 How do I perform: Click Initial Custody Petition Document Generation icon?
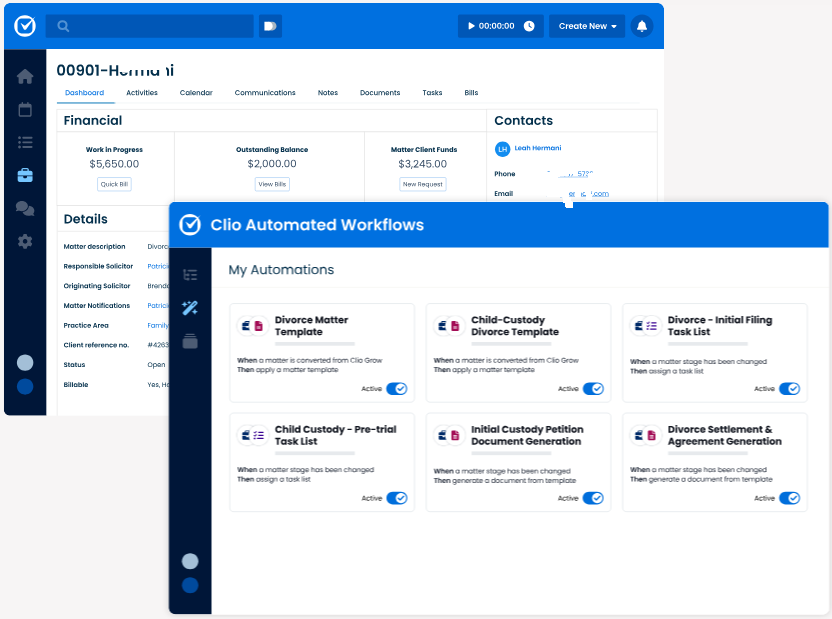pyautogui.click(x=449, y=435)
